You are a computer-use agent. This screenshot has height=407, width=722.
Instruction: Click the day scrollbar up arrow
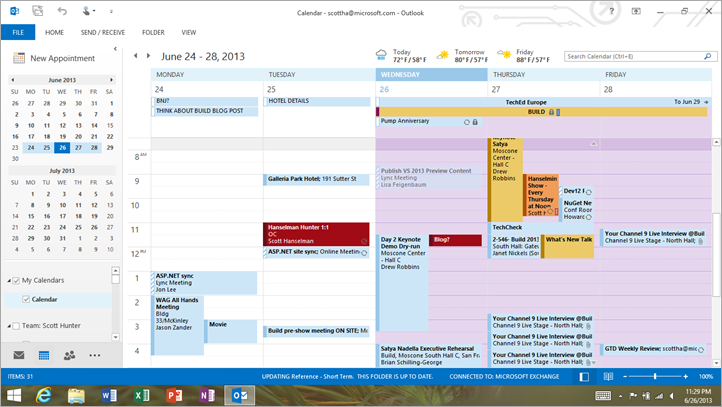pyautogui.click(x=716, y=142)
